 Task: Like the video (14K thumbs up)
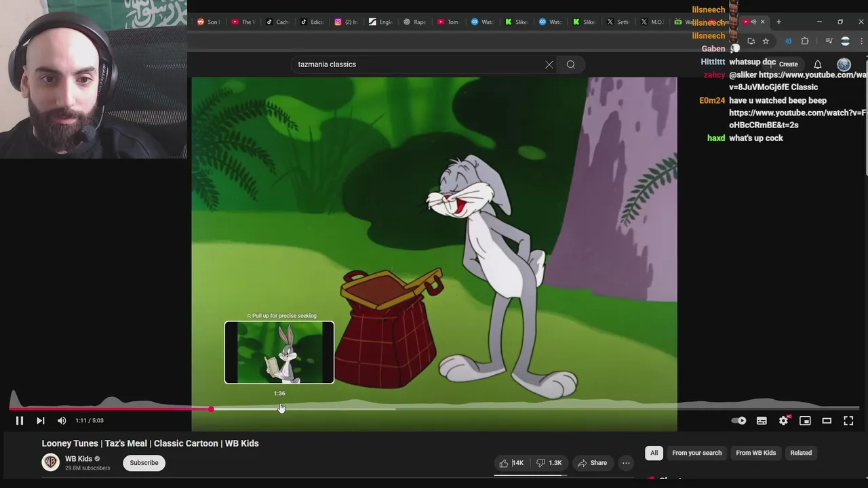pos(512,463)
